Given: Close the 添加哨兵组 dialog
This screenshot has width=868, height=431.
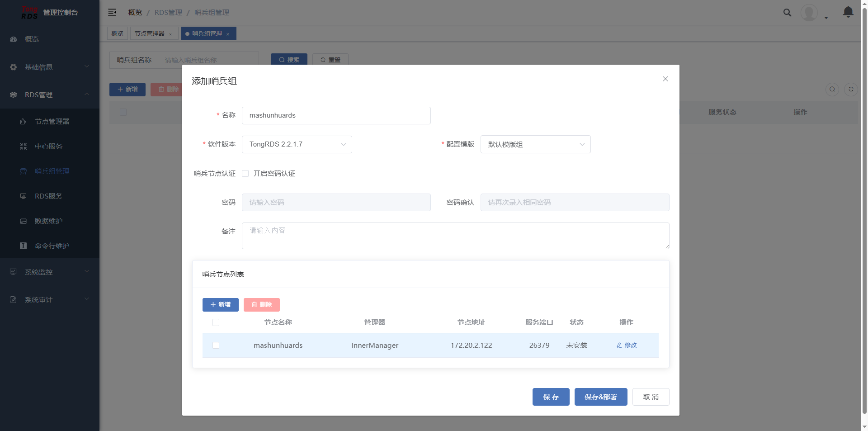Looking at the screenshot, I should click(665, 79).
